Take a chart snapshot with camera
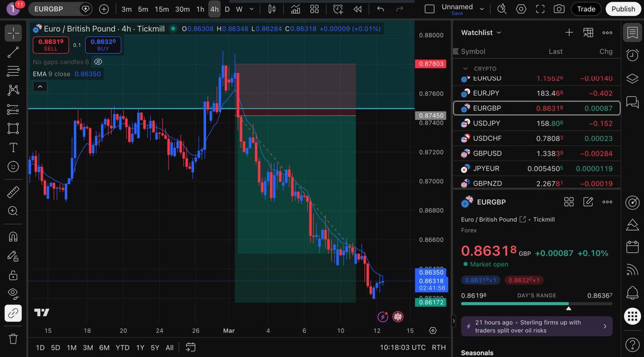Viewport: 644px width, 357px height. point(559,9)
